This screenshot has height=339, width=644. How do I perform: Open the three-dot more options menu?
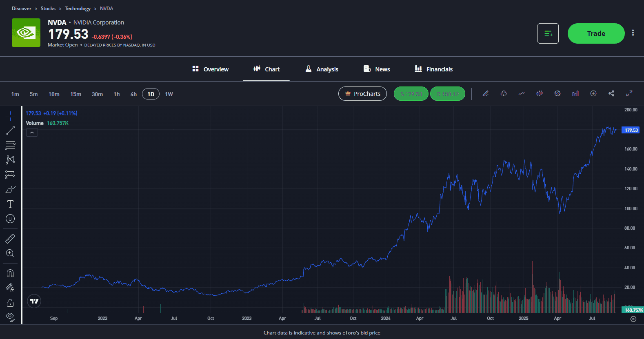tap(633, 33)
